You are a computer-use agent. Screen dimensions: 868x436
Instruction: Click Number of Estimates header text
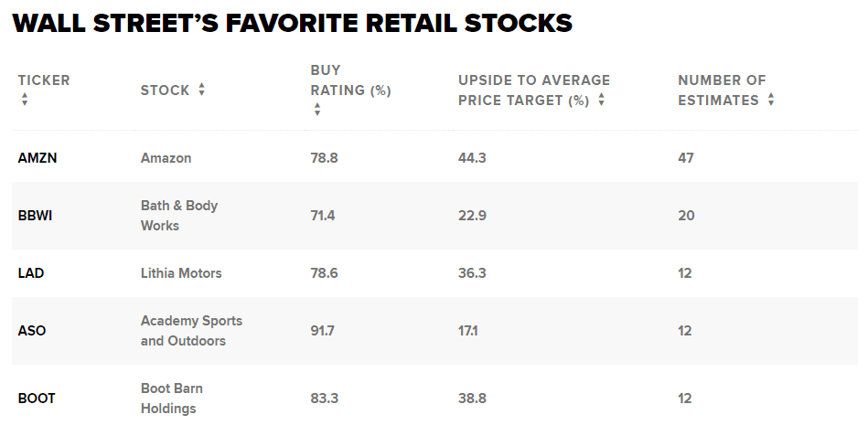[x=721, y=90]
